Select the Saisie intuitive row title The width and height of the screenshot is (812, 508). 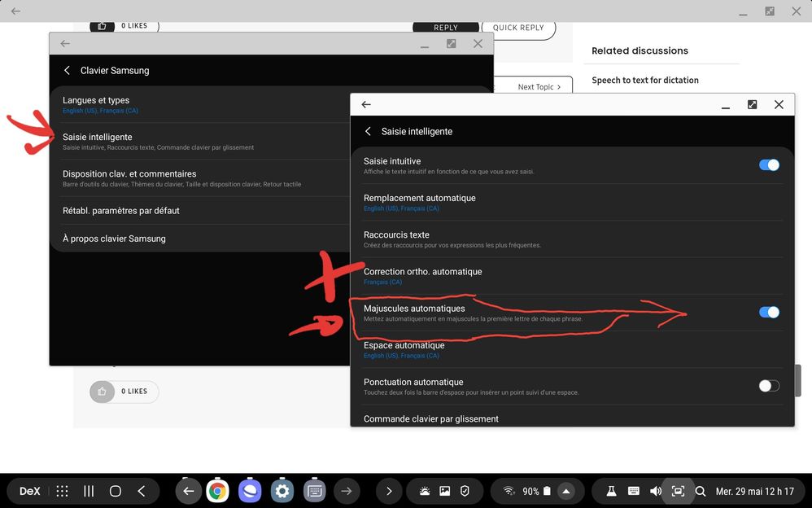pyautogui.click(x=392, y=161)
